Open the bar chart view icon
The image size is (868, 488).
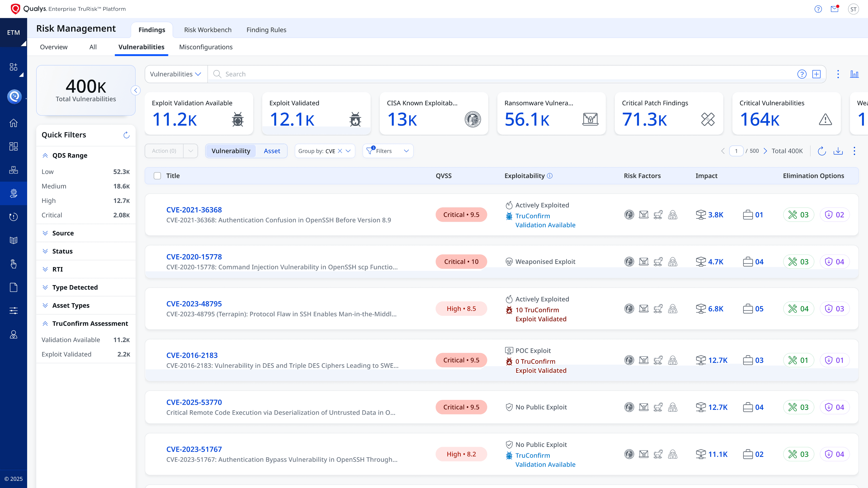[x=854, y=74]
